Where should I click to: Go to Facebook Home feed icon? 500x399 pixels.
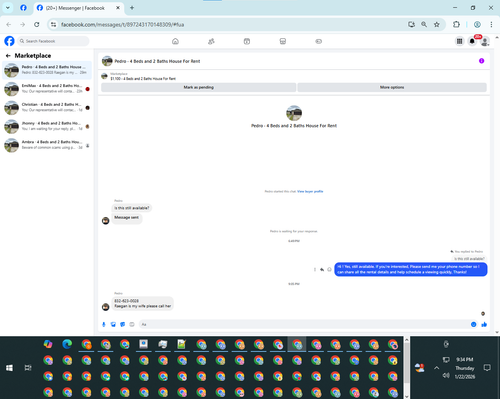175,41
